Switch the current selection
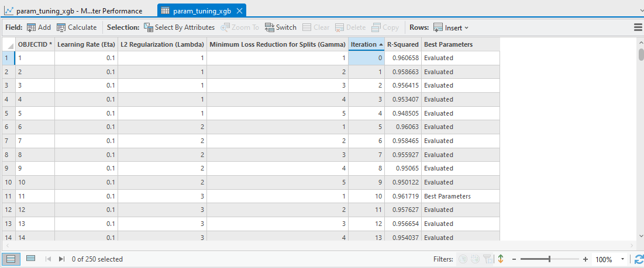 point(281,27)
